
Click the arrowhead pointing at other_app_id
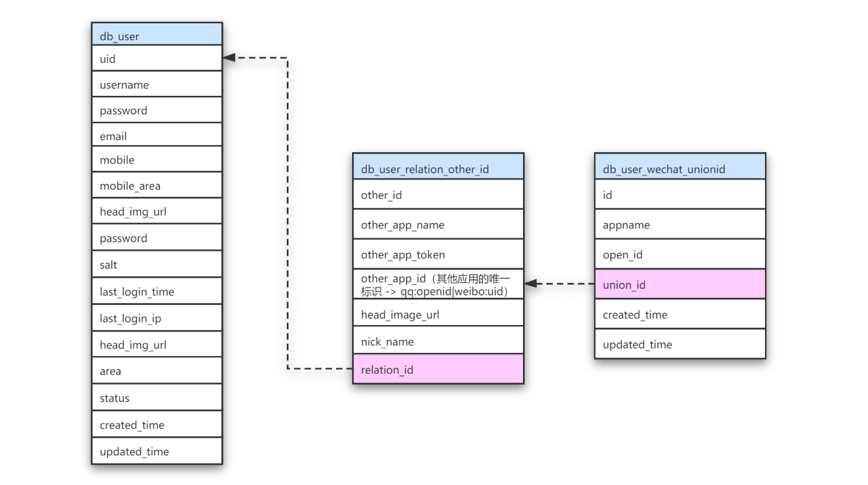pos(530,284)
